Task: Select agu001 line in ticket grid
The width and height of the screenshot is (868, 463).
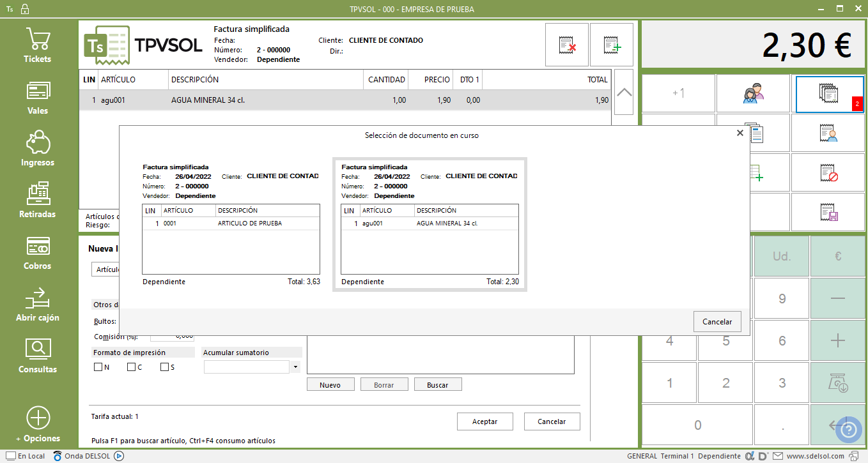Action: pyautogui.click(x=345, y=100)
